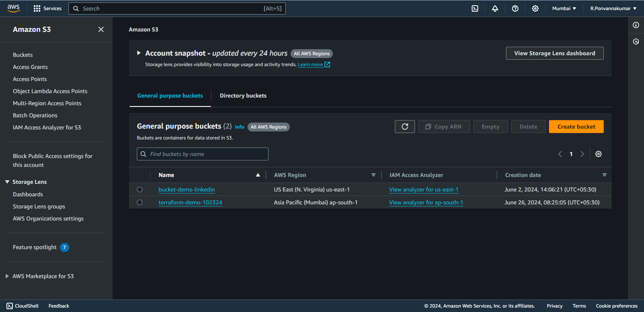
Task: Open Cookie preferences in footer
Action: coord(617,306)
